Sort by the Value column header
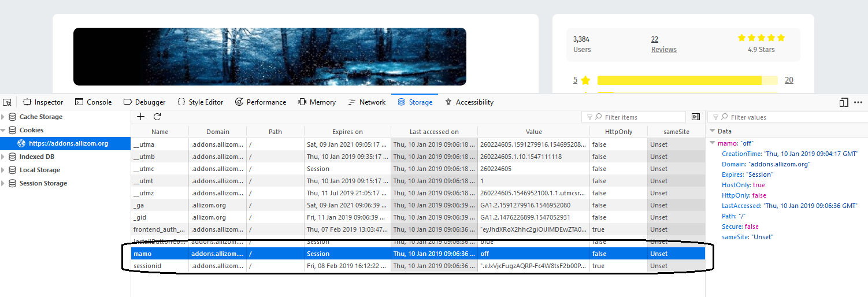The height and width of the screenshot is (297, 868). pos(534,132)
